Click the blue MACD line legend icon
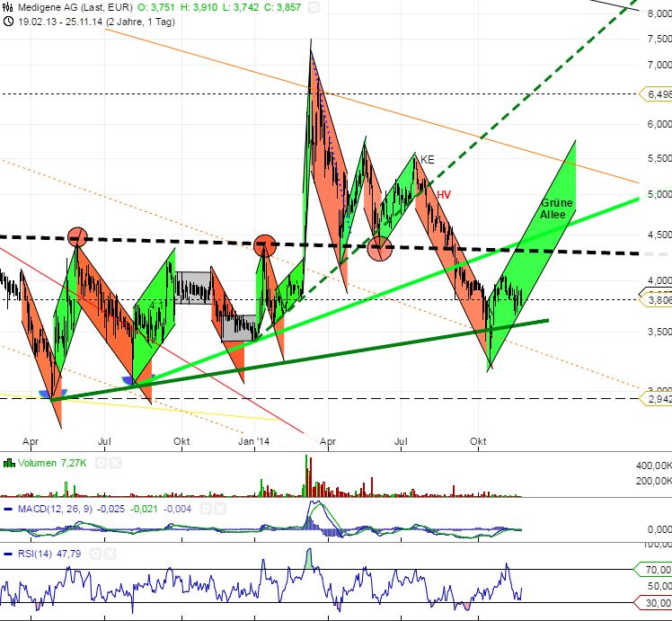 (x=8, y=510)
